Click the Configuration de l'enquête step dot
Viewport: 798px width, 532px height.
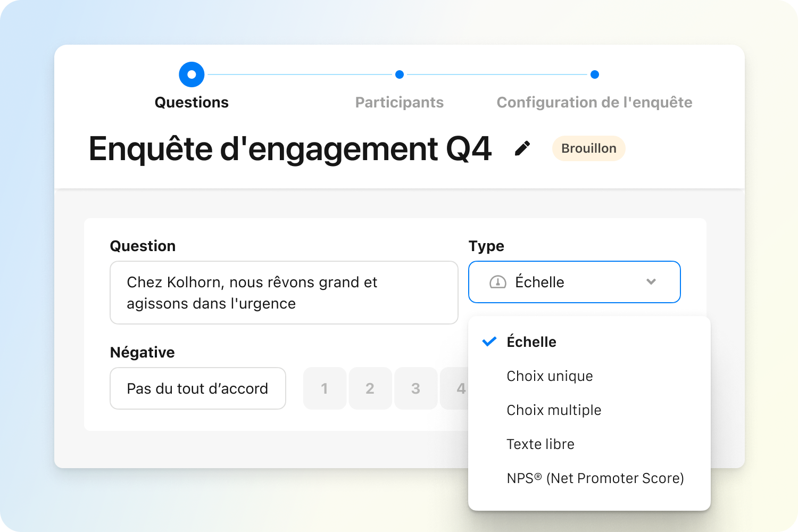click(595, 74)
